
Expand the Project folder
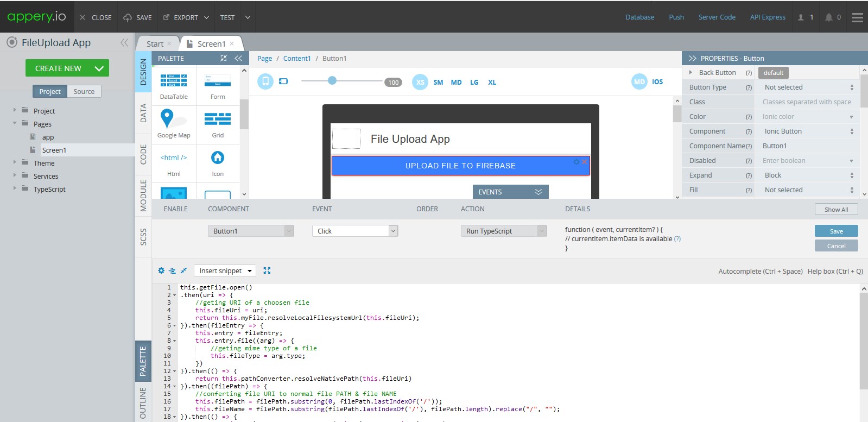(15, 110)
